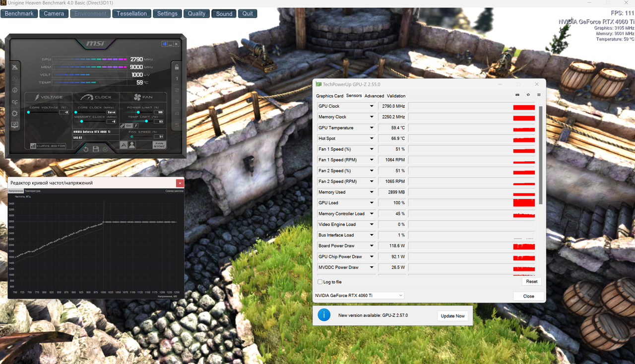This screenshot has width=635, height=364.
Task: Click Afterburner Windows startup icon
Action: [165, 44]
